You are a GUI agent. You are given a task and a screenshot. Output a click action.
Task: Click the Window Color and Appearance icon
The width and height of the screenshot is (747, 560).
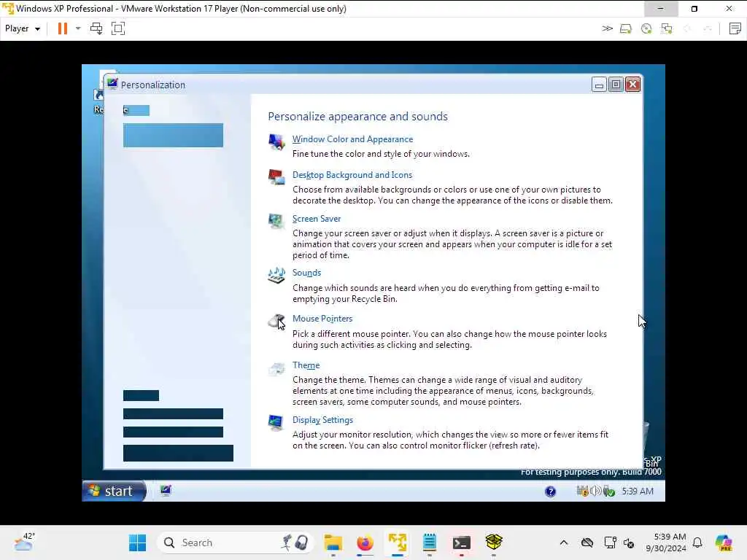276,141
